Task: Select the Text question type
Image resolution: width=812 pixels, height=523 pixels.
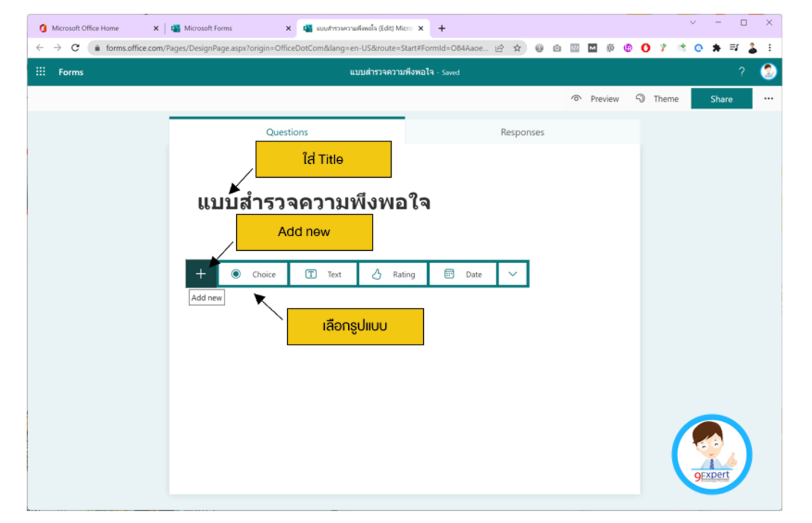Action: (x=323, y=274)
